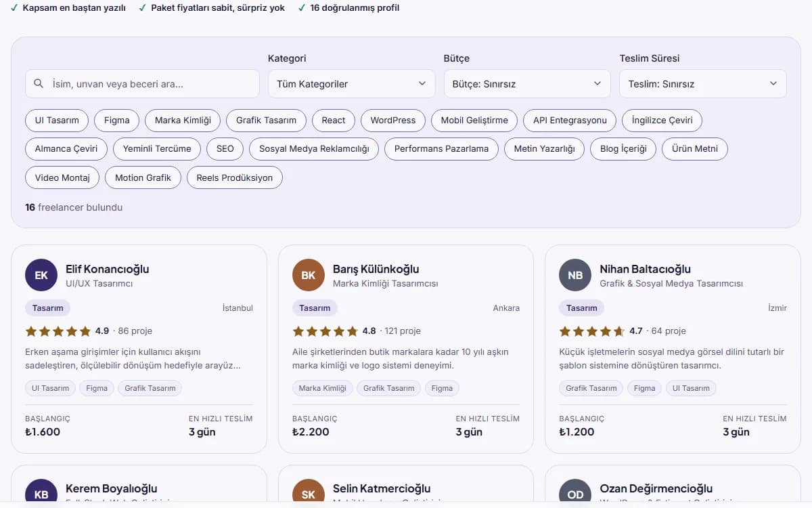Click the search magnifier icon

39,84
